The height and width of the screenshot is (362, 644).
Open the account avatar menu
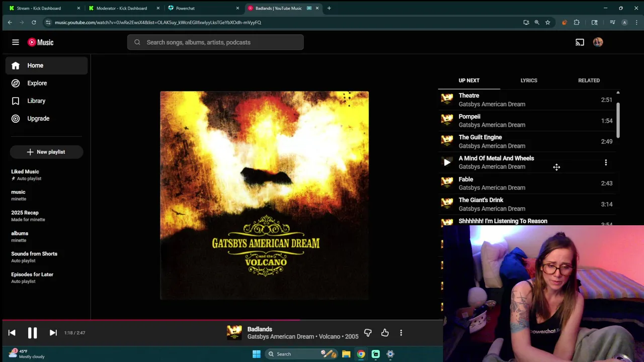click(x=598, y=42)
